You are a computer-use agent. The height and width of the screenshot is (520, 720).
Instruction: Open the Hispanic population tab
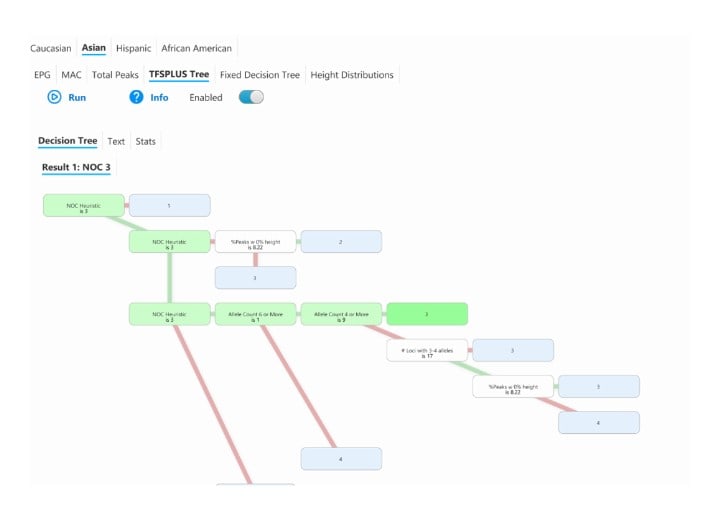pyautogui.click(x=133, y=48)
